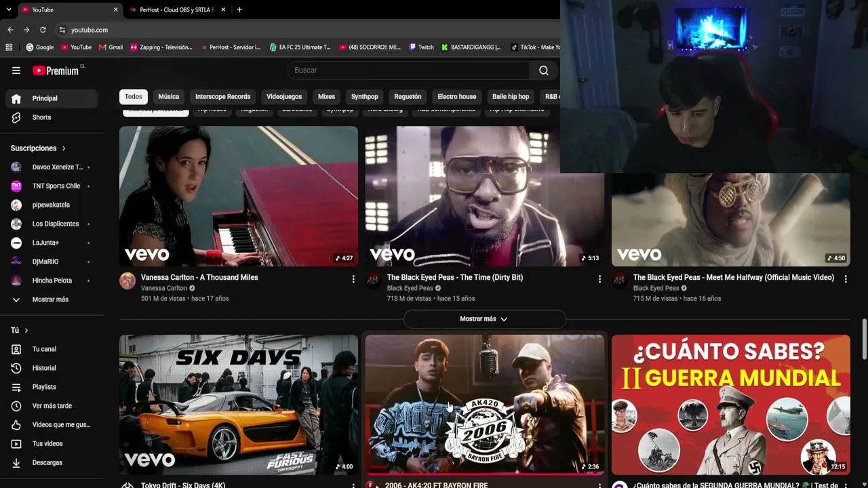Viewport: 868px width, 488px height.
Task: Click the YouTube Premium logo
Action: 58,70
